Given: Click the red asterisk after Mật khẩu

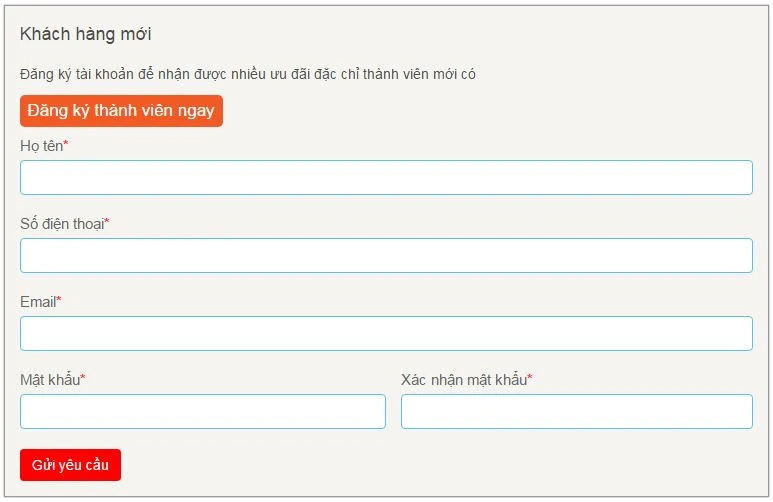Looking at the screenshot, I should tap(83, 378).
